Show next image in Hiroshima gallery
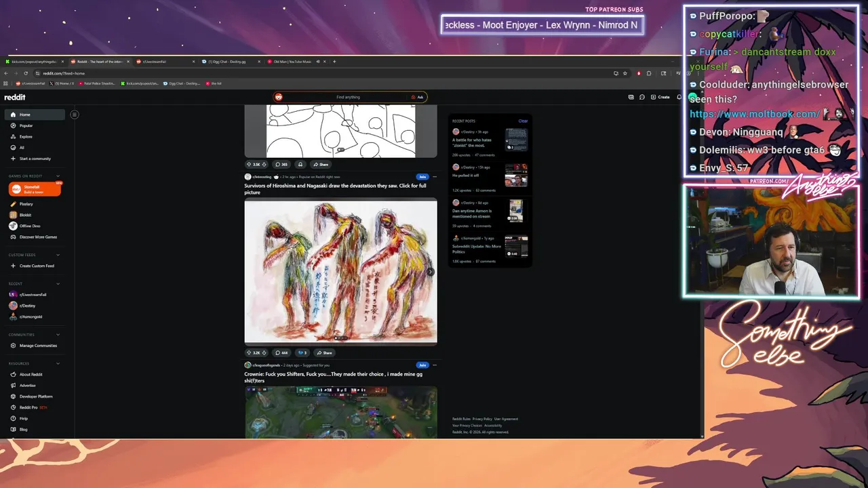868x488 pixels. pyautogui.click(x=431, y=272)
